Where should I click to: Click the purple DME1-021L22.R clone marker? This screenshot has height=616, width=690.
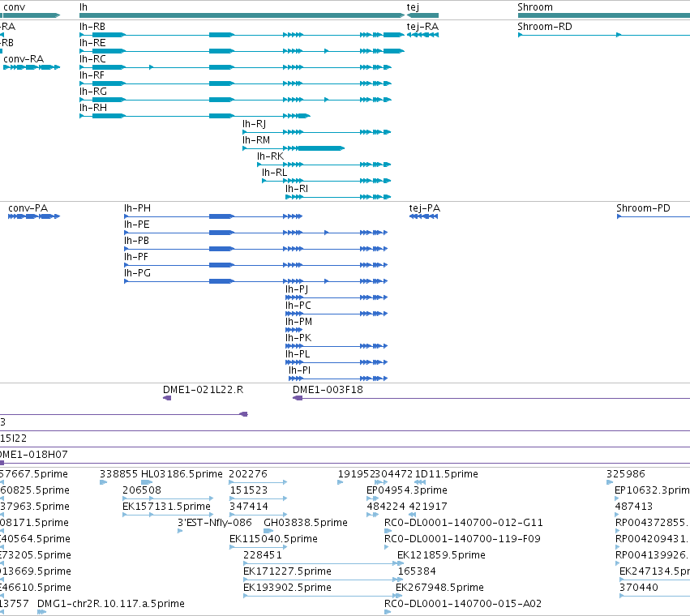tap(167, 398)
